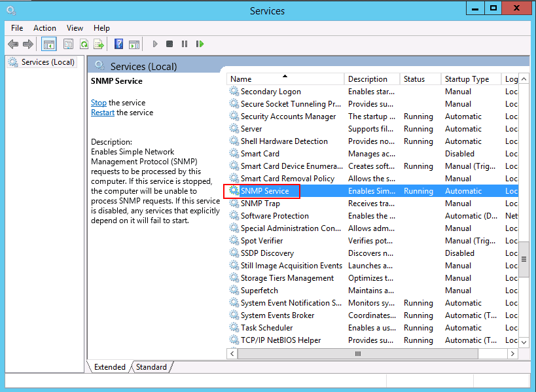Open the Help toolbar icon

[118, 44]
